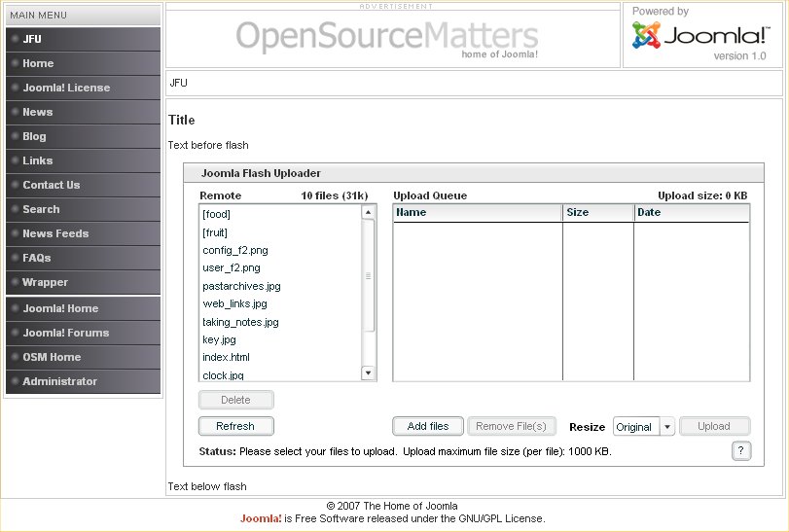Click Search in the main menu
789x532 pixels.
pos(83,209)
